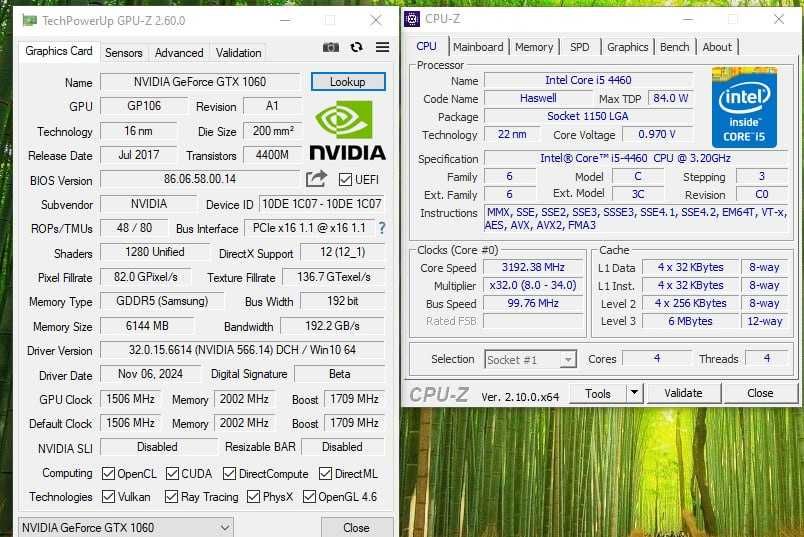Click the Intel Core i5 logo
The height and width of the screenshot is (537, 804).
744,107
